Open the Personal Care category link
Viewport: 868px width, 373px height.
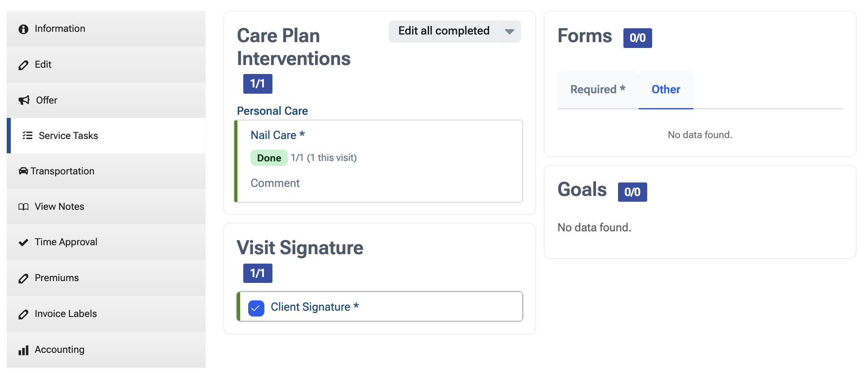coord(272,111)
